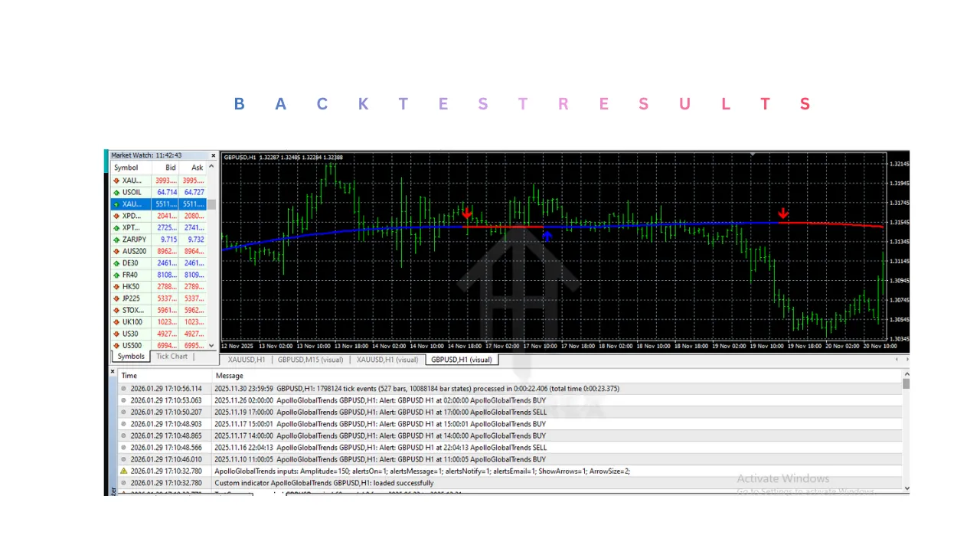Select the highlighted XAU row with bid 5511
The image size is (980, 551).
click(x=158, y=204)
